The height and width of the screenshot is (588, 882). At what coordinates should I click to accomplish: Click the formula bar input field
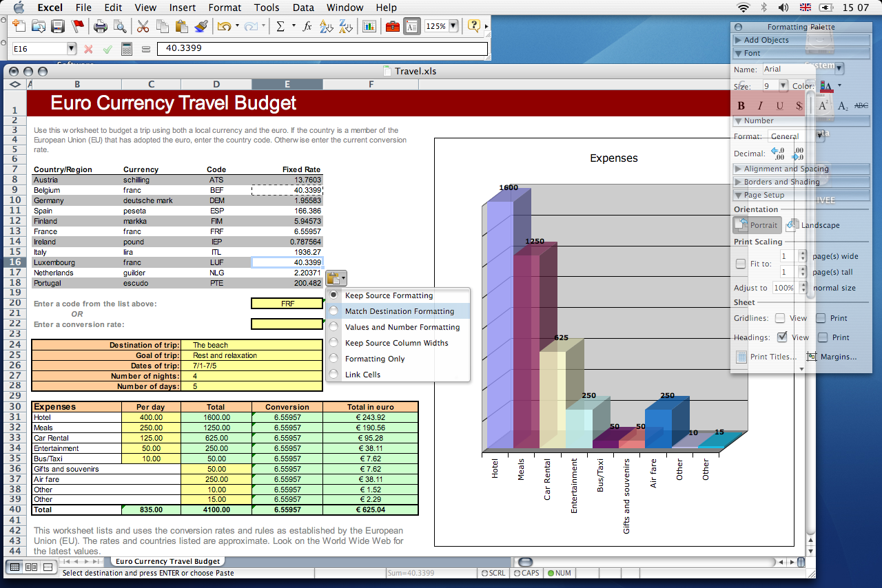pos(322,49)
